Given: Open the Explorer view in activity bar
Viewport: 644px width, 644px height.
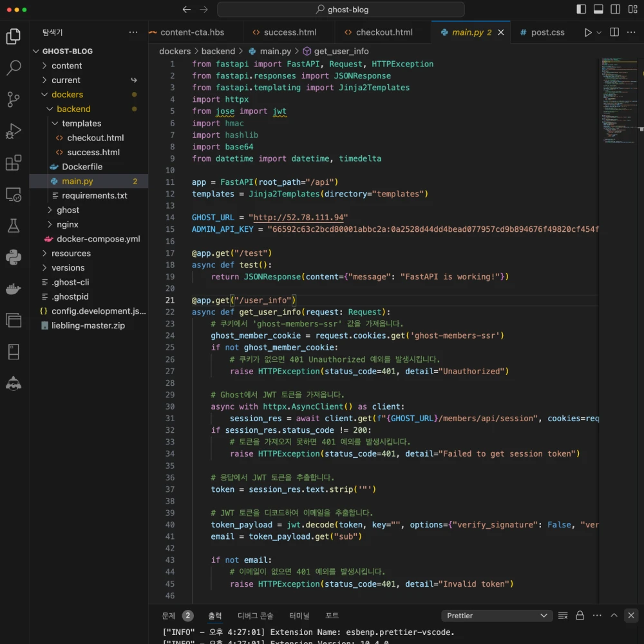Looking at the screenshot, I should click(14, 36).
